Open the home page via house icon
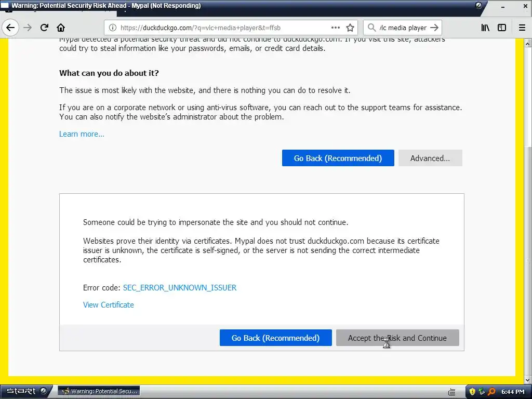Image resolution: width=532 pixels, height=399 pixels. coord(61,28)
